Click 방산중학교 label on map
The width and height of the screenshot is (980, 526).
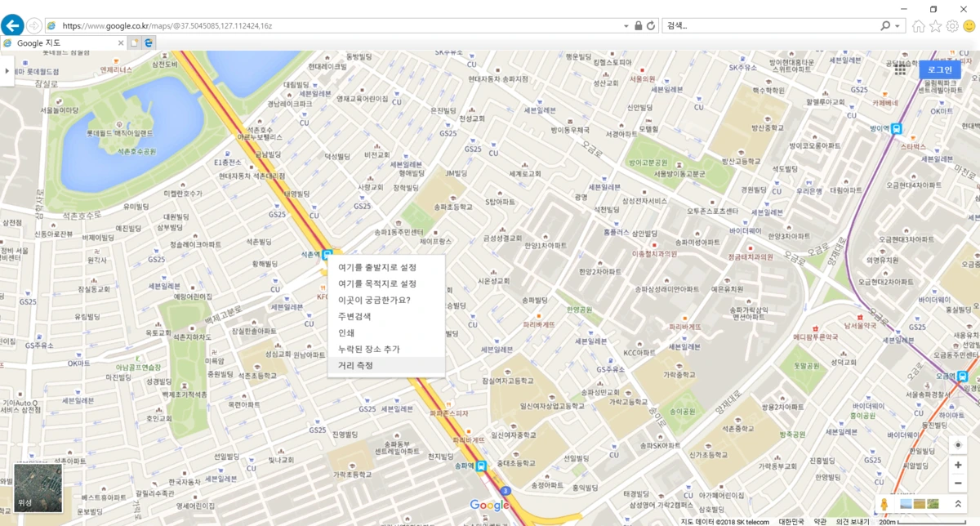click(x=767, y=128)
